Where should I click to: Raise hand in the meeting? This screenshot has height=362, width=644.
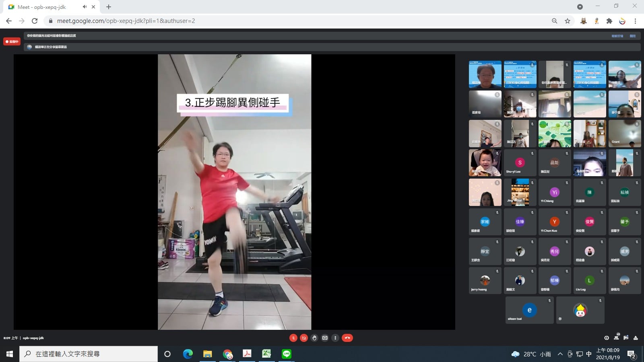(314, 338)
